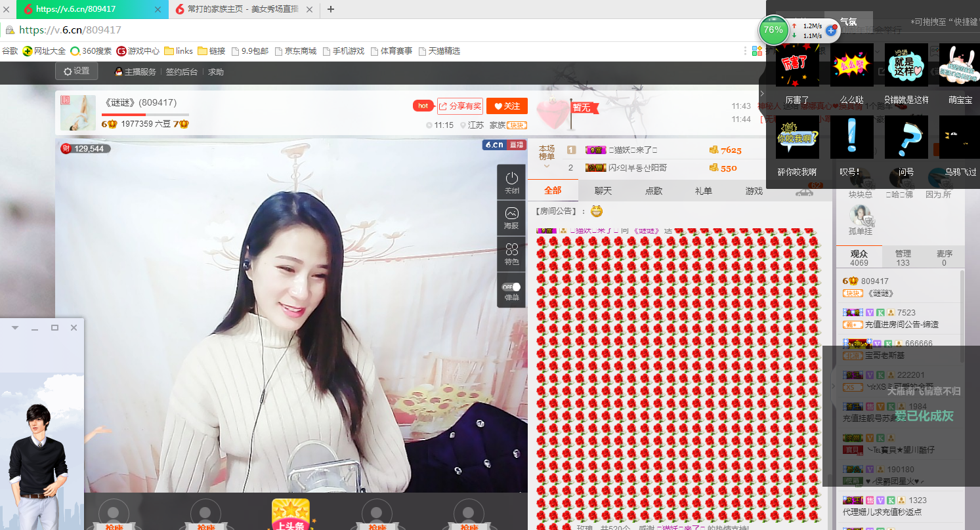The height and width of the screenshot is (530, 980).
Task: Click the streamer level progress bar
Action: point(145,115)
